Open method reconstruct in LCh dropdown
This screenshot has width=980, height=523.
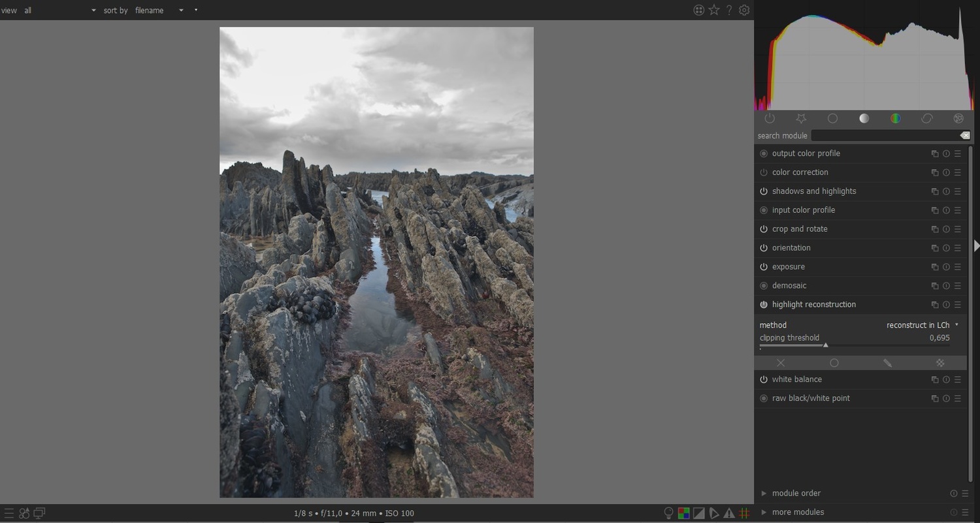pyautogui.click(x=922, y=325)
